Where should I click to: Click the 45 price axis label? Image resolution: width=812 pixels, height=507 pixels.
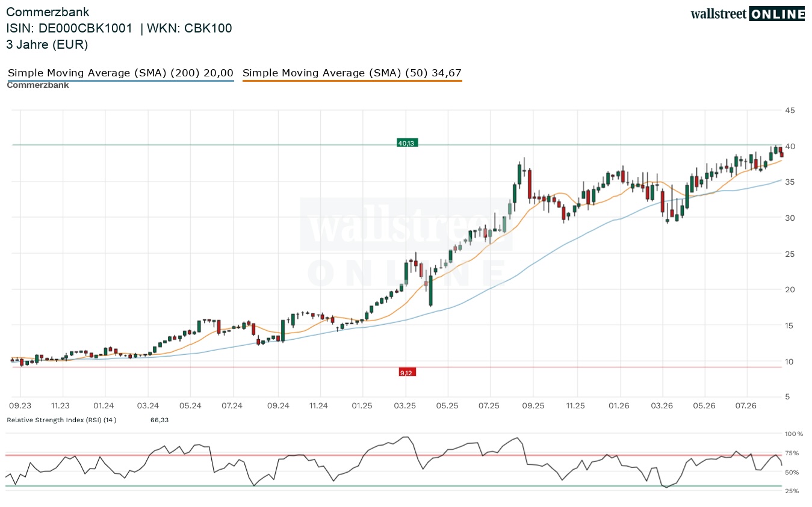[790, 111]
